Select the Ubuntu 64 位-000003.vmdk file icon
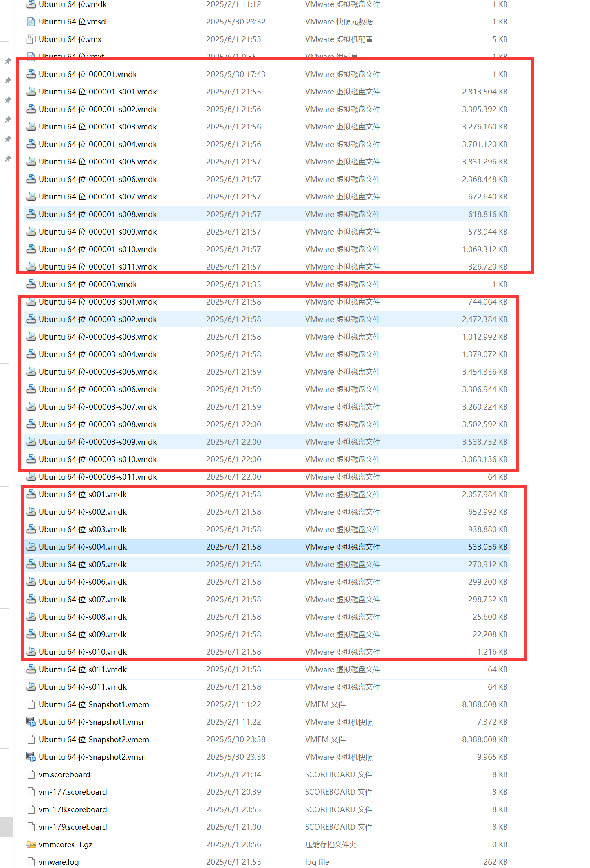 tap(31, 284)
